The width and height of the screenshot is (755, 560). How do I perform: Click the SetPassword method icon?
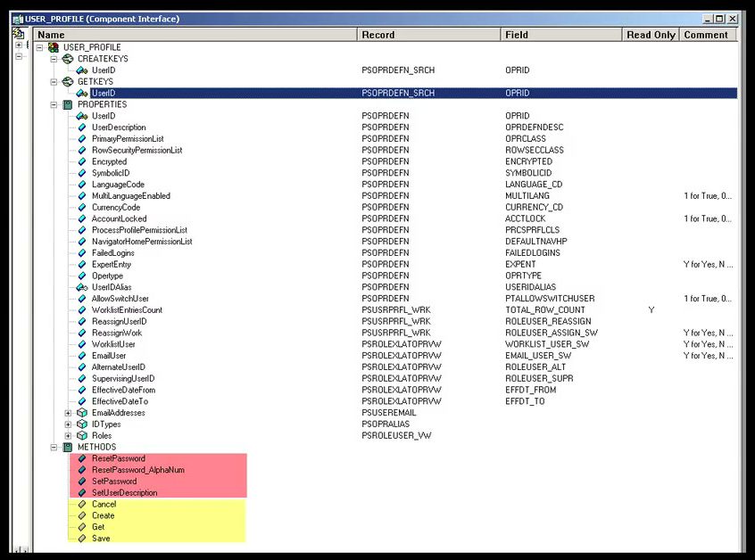[82, 482]
